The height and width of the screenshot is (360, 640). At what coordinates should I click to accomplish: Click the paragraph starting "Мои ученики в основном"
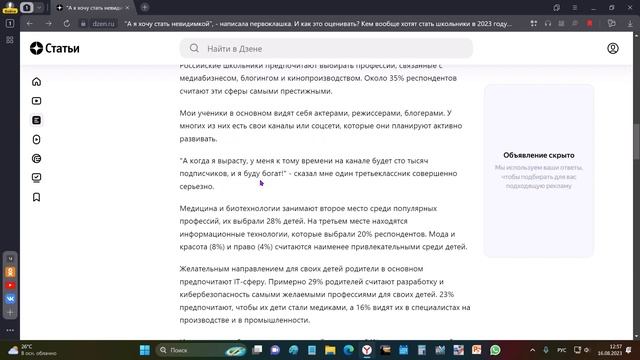pos(321,126)
